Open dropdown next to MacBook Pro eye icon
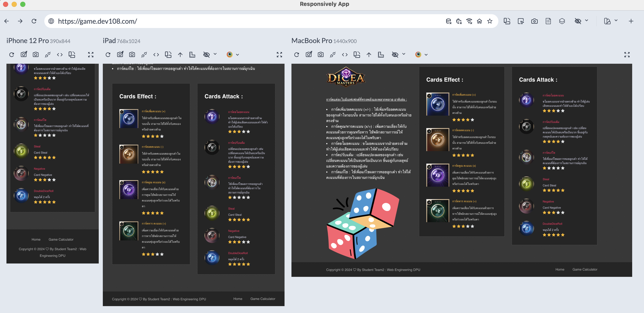 pos(404,54)
